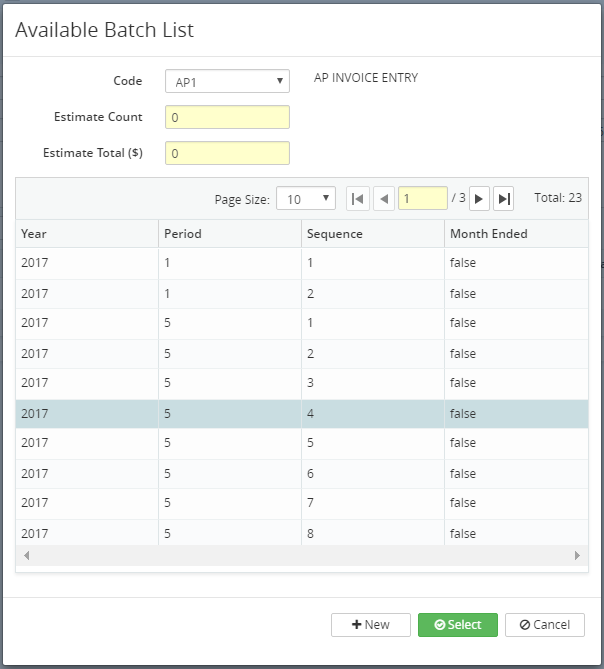Sort by the Sequence column header
Screen dimensions: 604x669
pyautogui.click(x=373, y=234)
